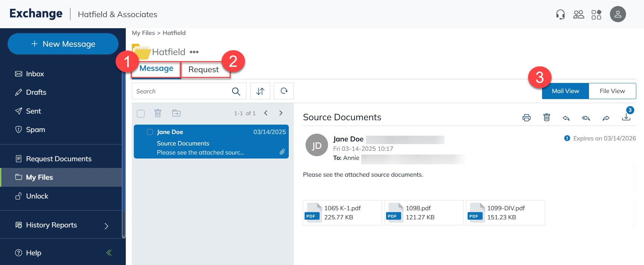Screen dimensions: 644x265
Task: Click the reply all icon
Action: tap(586, 118)
